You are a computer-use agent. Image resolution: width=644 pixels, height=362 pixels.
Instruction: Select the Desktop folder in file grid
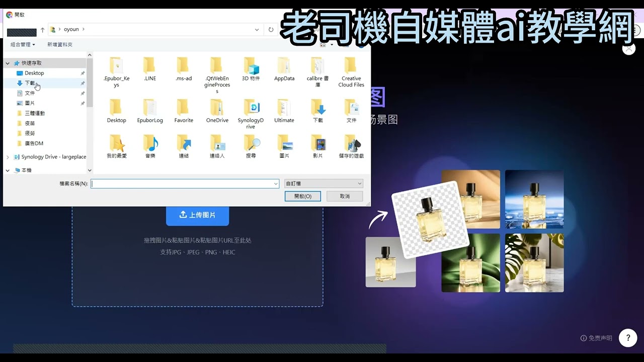pyautogui.click(x=116, y=111)
